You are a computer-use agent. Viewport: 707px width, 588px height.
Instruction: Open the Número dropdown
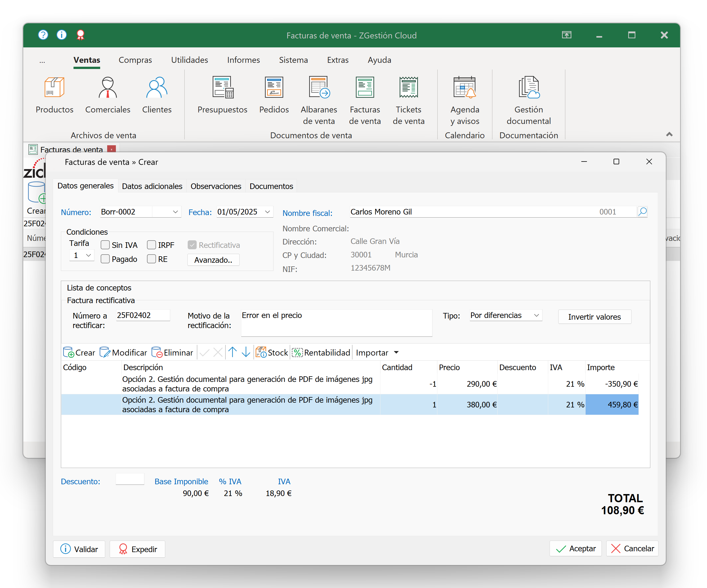click(175, 212)
